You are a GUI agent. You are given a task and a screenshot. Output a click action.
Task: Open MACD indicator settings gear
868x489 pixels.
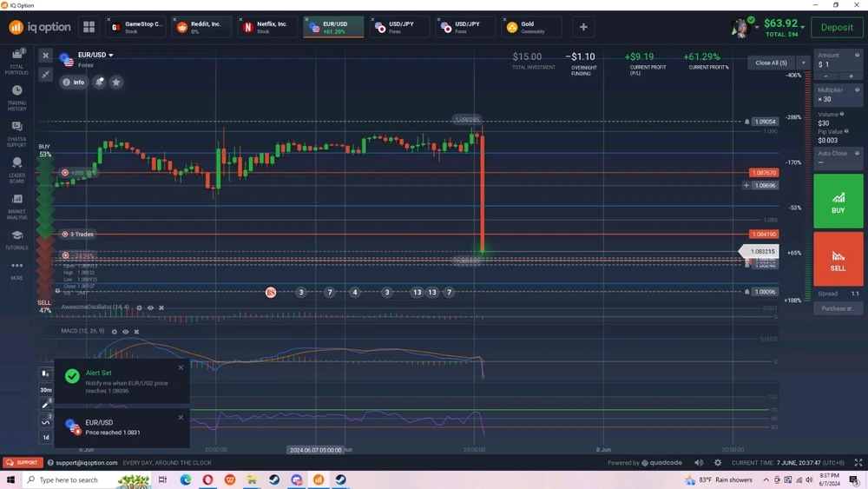pos(115,332)
